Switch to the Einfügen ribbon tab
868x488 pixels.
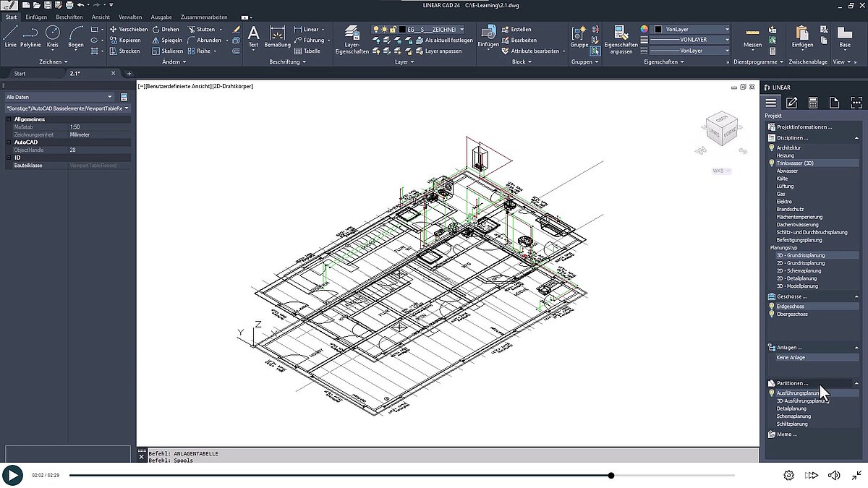(x=35, y=16)
